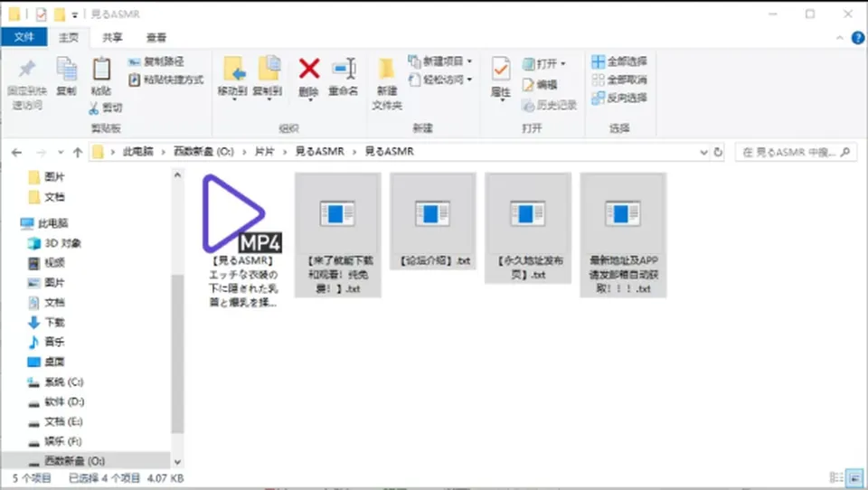This screenshot has height=490, width=868.
Task: Select the 【论坛介绍】.txt file
Action: click(x=433, y=221)
